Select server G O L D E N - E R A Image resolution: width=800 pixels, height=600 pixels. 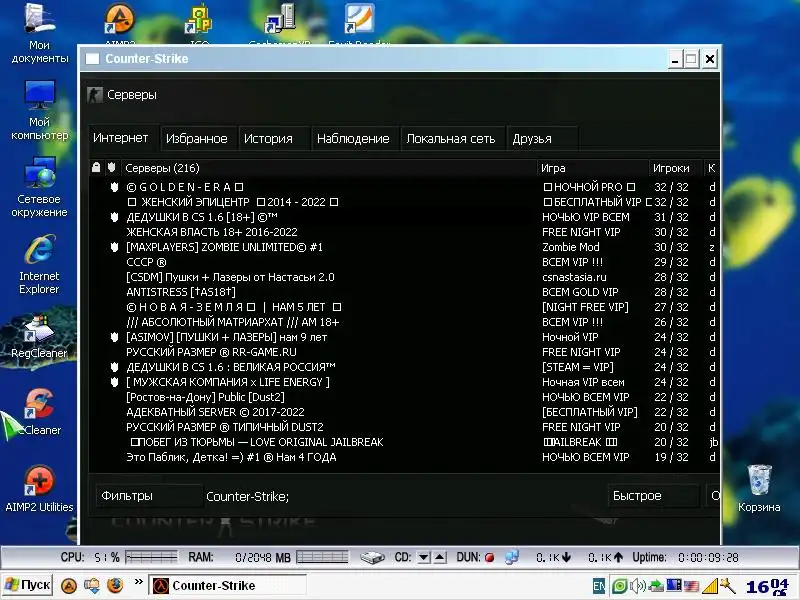tap(403, 187)
